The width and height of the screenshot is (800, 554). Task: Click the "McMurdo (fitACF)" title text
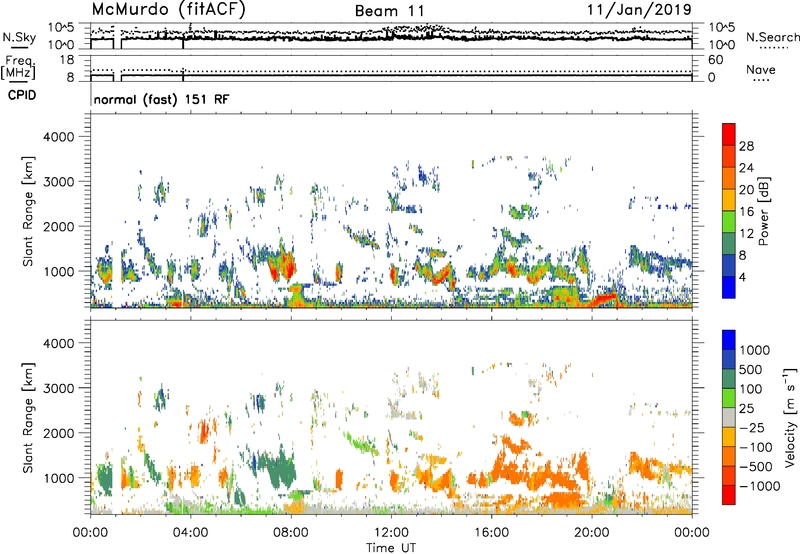click(168, 10)
